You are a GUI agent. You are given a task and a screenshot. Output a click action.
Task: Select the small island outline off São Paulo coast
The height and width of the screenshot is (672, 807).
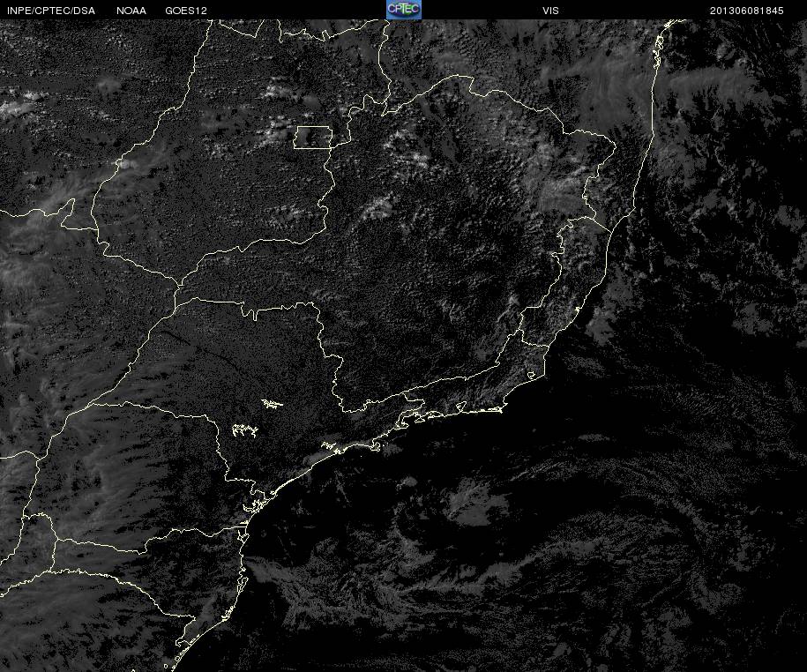pos(377,448)
